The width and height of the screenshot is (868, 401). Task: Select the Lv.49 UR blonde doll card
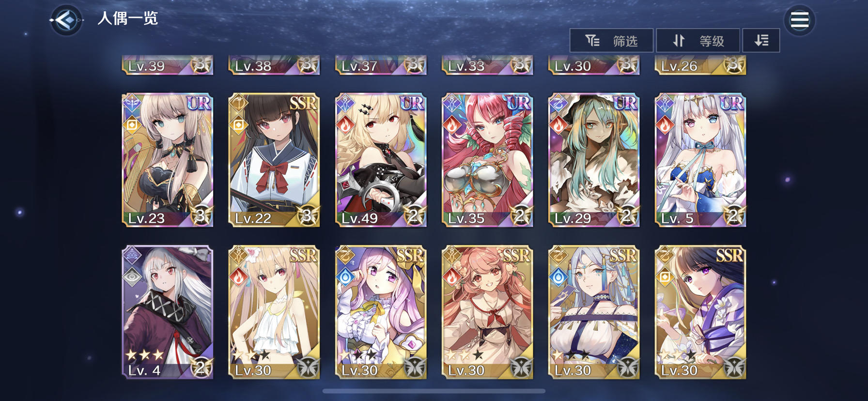coord(381,160)
